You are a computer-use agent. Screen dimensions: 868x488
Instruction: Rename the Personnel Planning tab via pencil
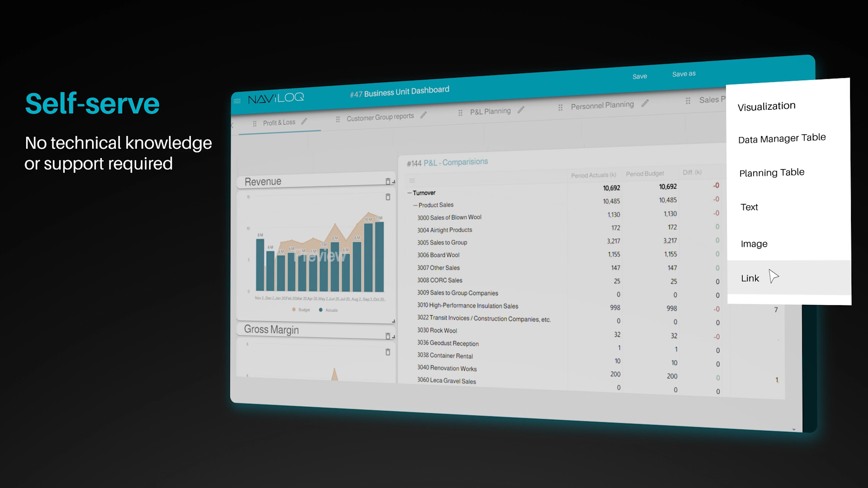click(x=645, y=103)
